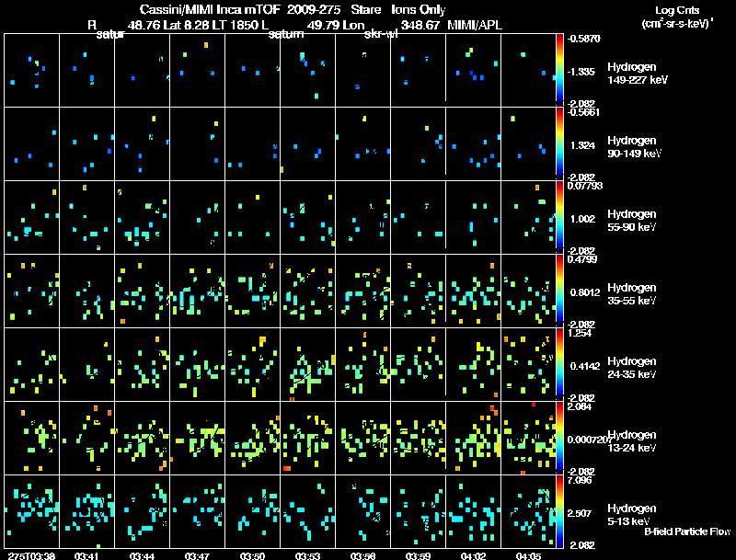Click the Hydrogen 35-55 keV row label
Viewport: 736px width, 560px height.
632,294
